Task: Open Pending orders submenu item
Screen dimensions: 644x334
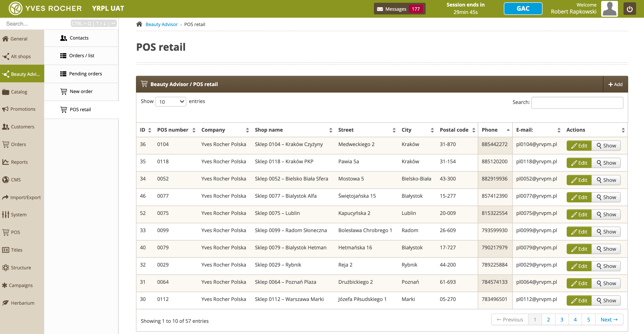Action: coord(81,74)
